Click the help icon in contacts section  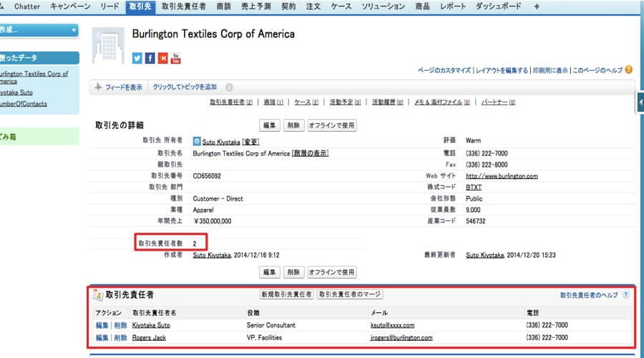626,294
